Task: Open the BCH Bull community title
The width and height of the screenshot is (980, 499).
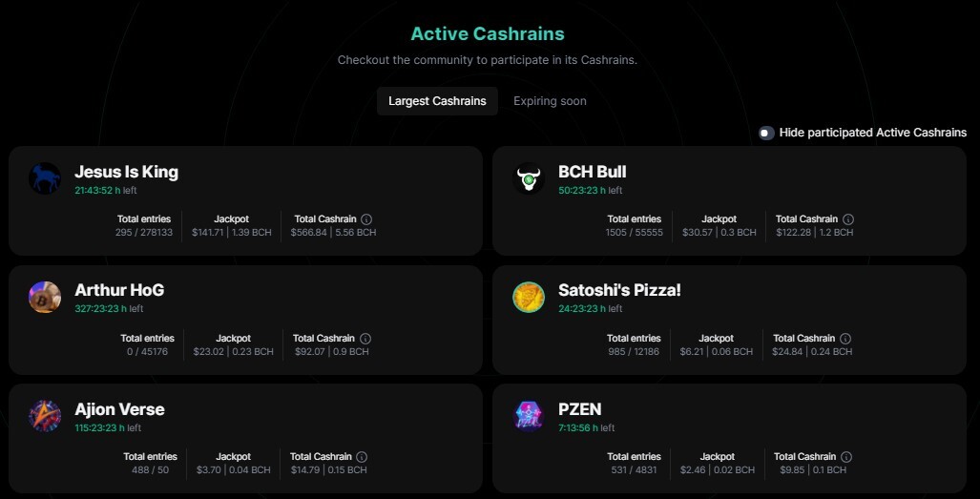Action: [592, 172]
